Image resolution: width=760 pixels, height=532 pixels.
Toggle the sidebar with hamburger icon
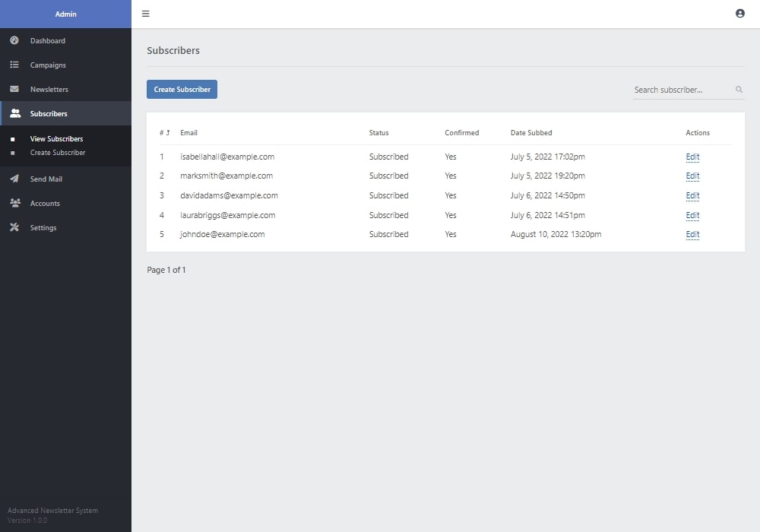[x=145, y=14]
